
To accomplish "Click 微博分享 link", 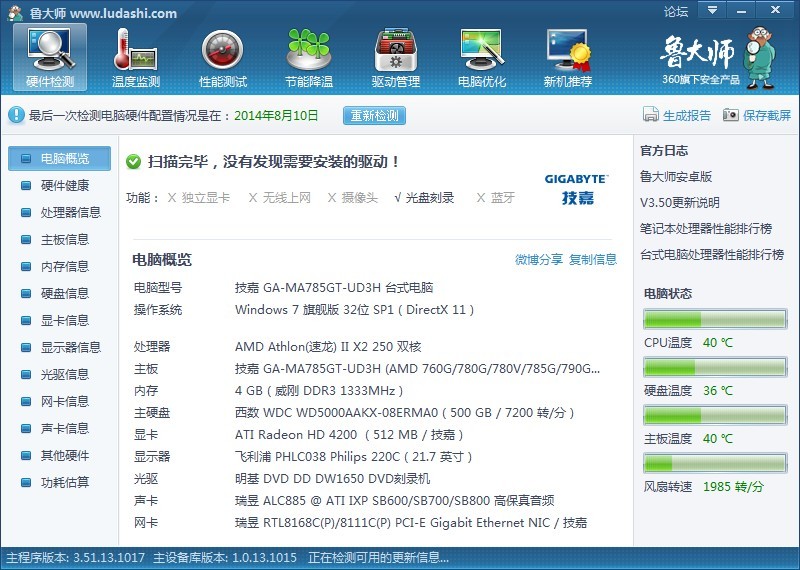I will click(539, 259).
